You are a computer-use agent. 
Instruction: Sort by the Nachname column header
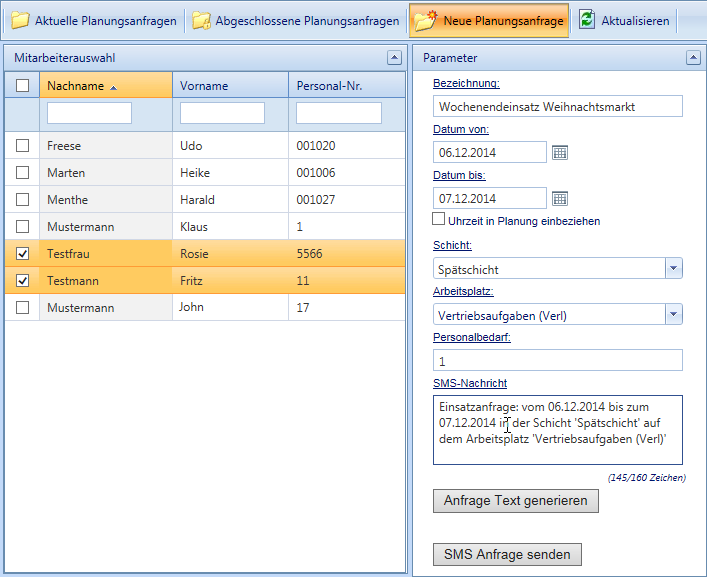point(106,85)
